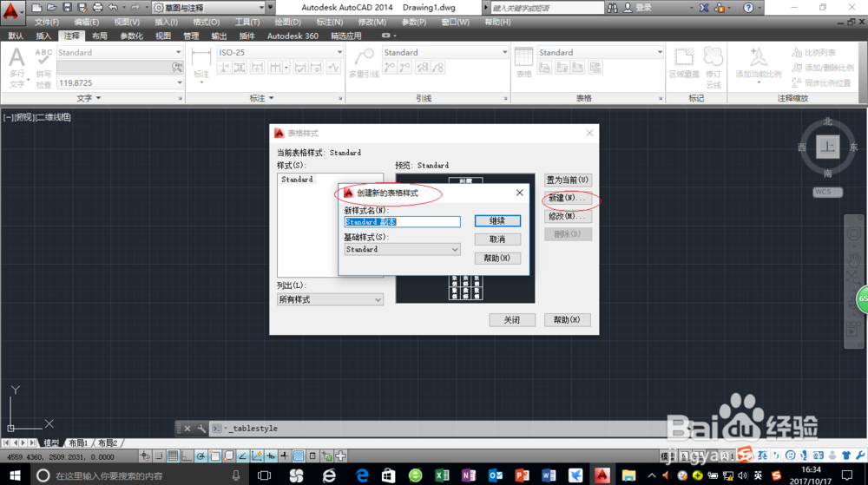
Task: Click the 修改(M)... button
Action: (x=568, y=216)
